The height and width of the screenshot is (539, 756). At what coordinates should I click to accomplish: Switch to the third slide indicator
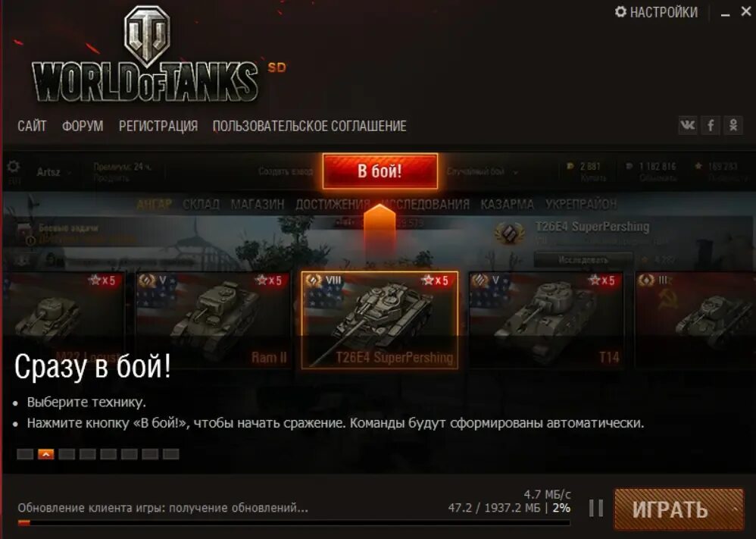coord(67,454)
